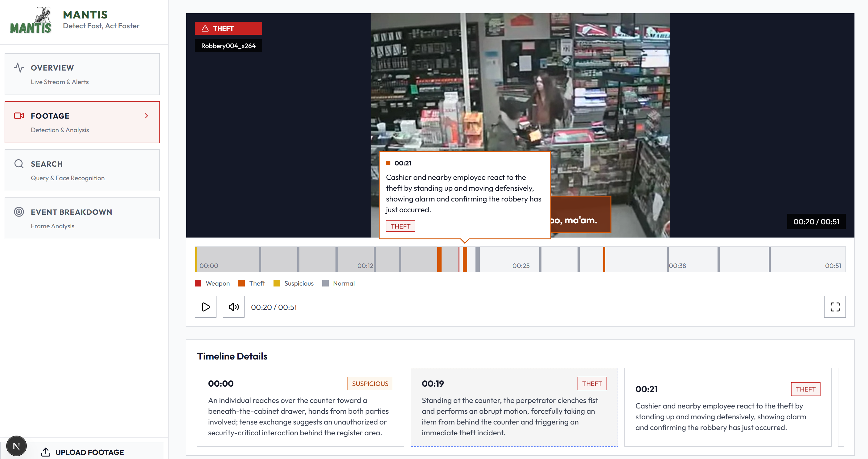This screenshot has width=868, height=459.
Task: Click Upload Footage button
Action: point(89,452)
